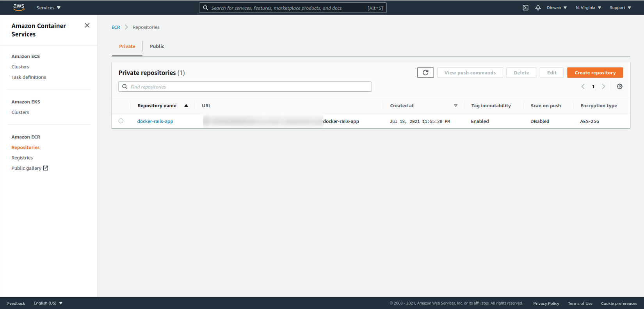Sort by Repository name ascending arrow
Viewport: 644px width, 309px height.
coord(186,106)
